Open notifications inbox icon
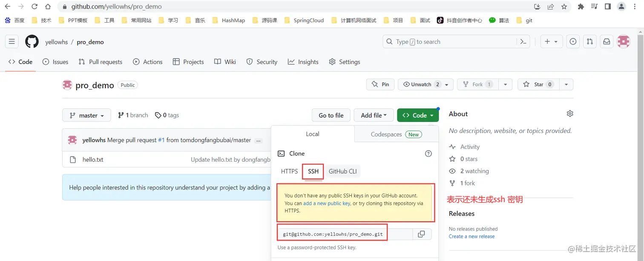The height and width of the screenshot is (261, 644). [x=607, y=41]
